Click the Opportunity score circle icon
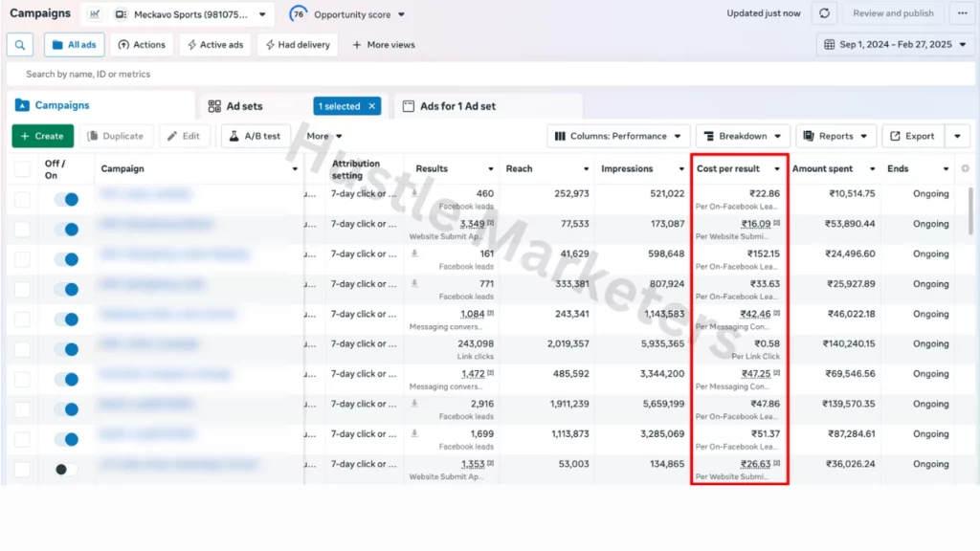Viewport: 980px width, 551px height. 299,14
